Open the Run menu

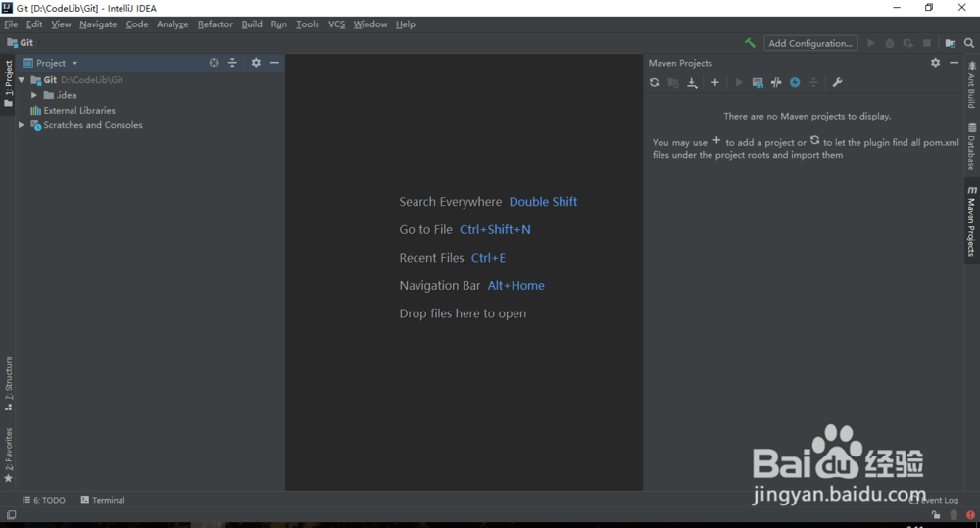pos(278,24)
